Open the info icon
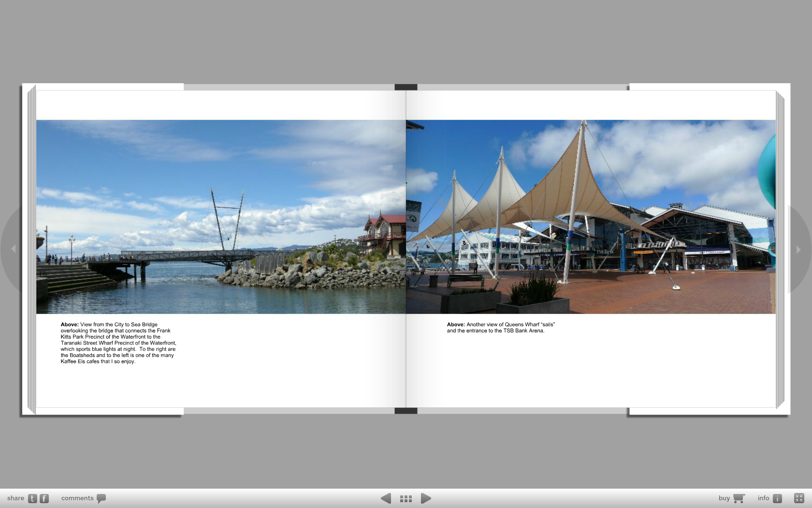 pos(777,498)
